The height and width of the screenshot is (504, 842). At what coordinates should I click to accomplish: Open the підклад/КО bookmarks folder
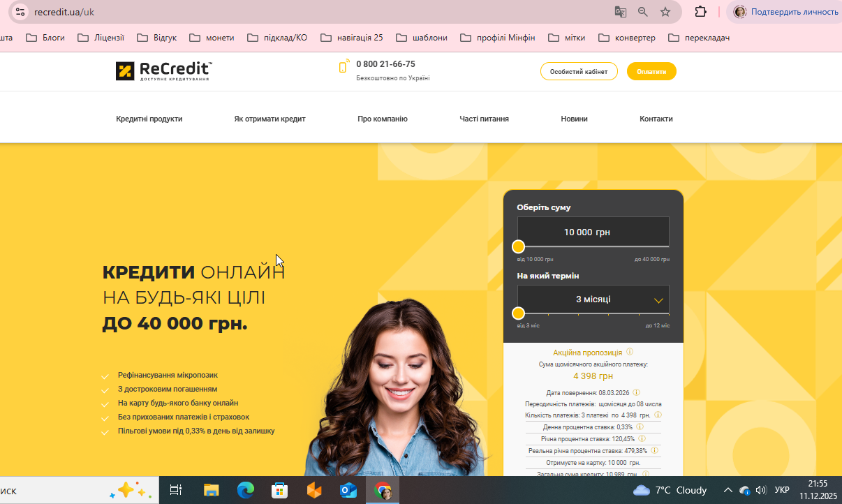tap(277, 38)
